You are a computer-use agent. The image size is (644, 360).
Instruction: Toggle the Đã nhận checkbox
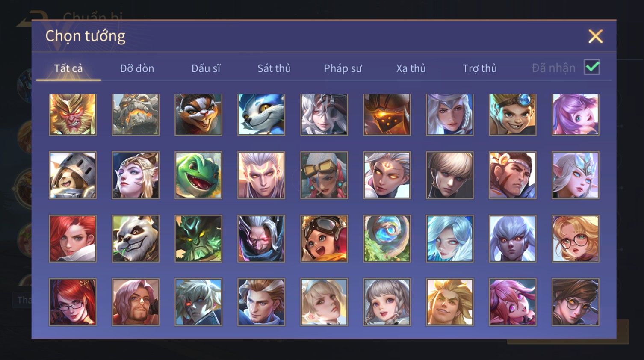pos(592,68)
